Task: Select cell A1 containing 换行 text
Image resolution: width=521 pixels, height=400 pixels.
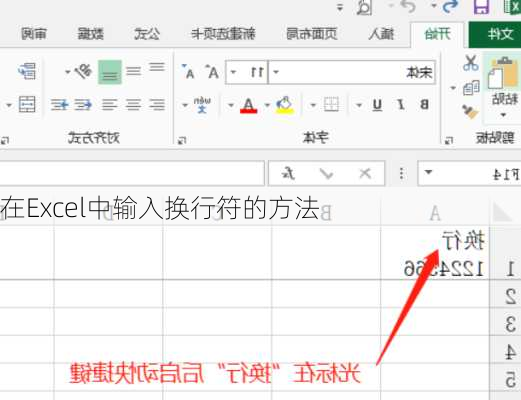Action: coord(435,253)
